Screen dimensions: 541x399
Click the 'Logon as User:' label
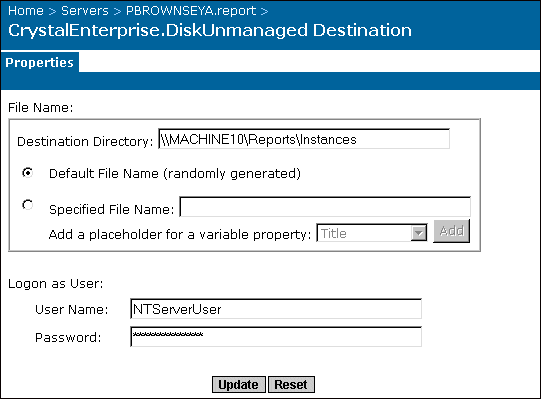pos(56,284)
